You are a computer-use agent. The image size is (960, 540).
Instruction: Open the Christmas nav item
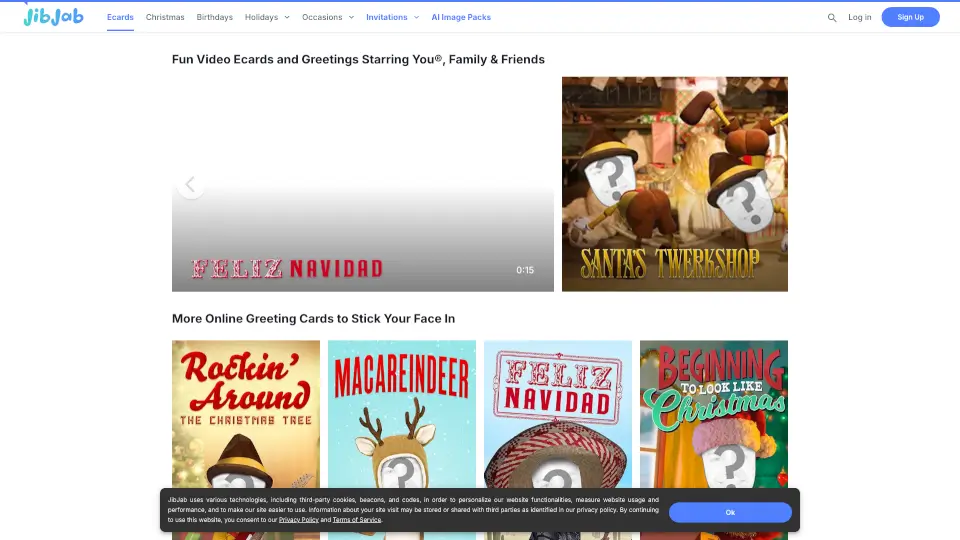tap(165, 17)
